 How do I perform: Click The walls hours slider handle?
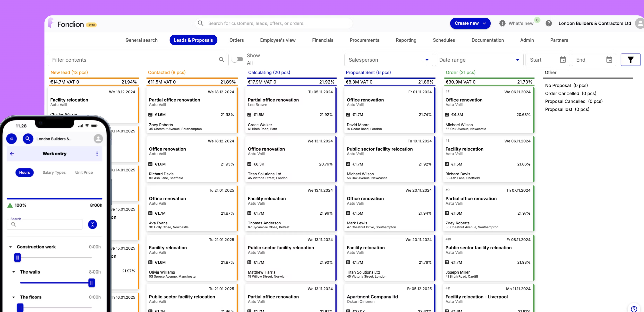click(x=92, y=283)
